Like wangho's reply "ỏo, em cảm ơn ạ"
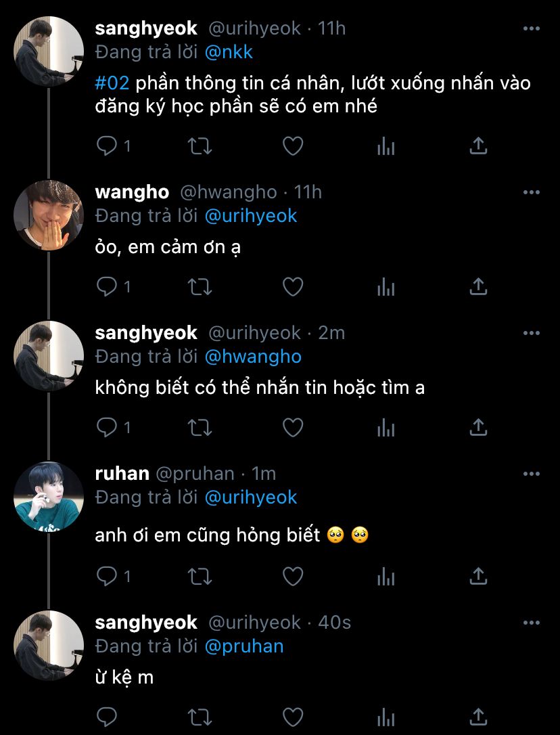 pos(292,287)
